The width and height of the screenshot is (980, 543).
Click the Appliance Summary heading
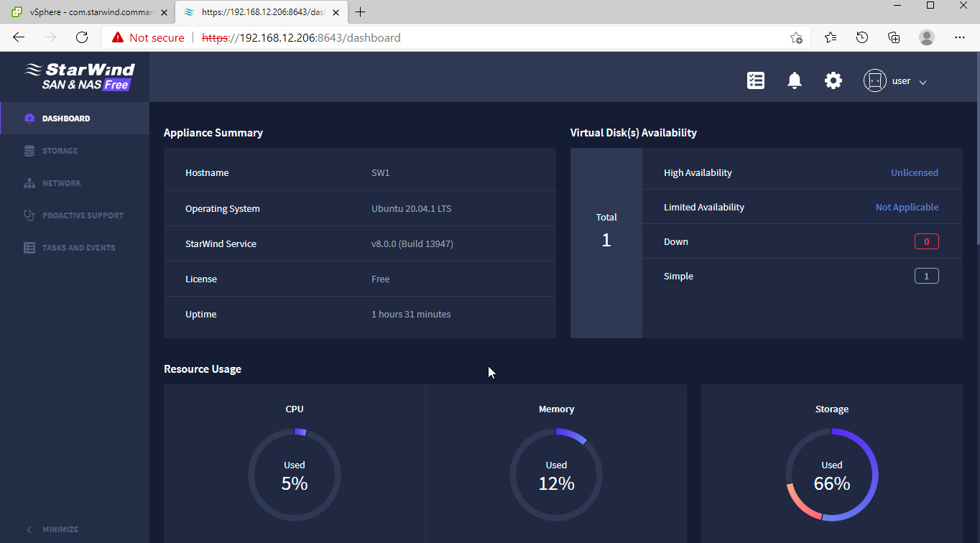213,133
